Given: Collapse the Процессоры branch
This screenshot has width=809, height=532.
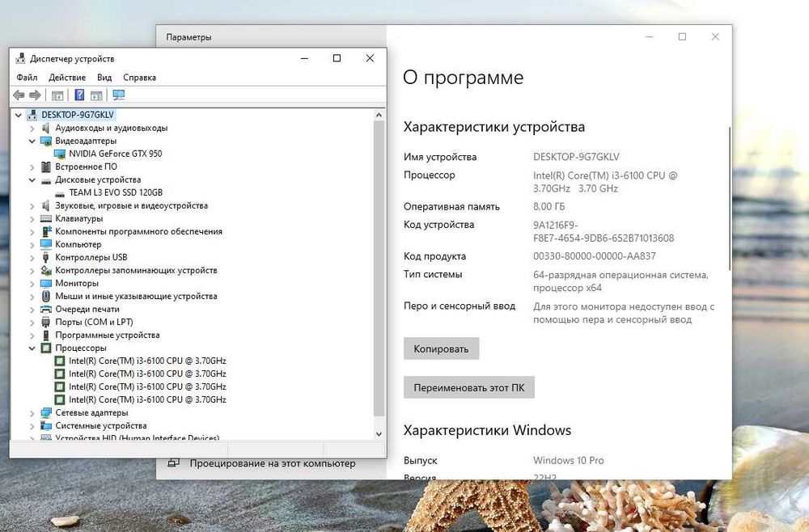Looking at the screenshot, I should click(32, 348).
